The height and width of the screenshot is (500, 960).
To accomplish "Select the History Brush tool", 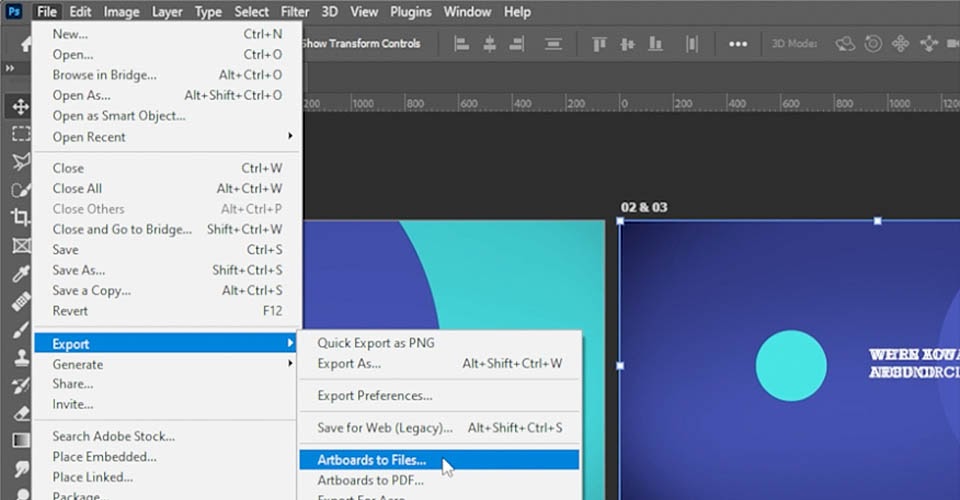I will [x=21, y=386].
